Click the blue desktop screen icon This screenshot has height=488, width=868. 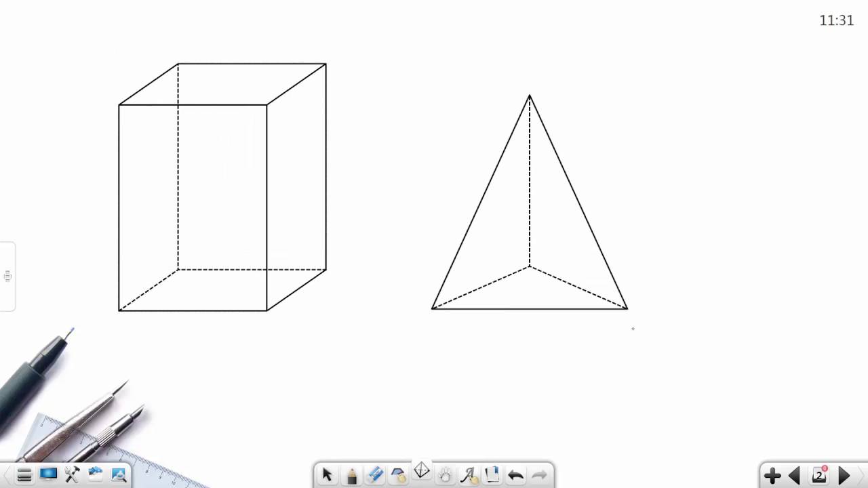point(48,474)
